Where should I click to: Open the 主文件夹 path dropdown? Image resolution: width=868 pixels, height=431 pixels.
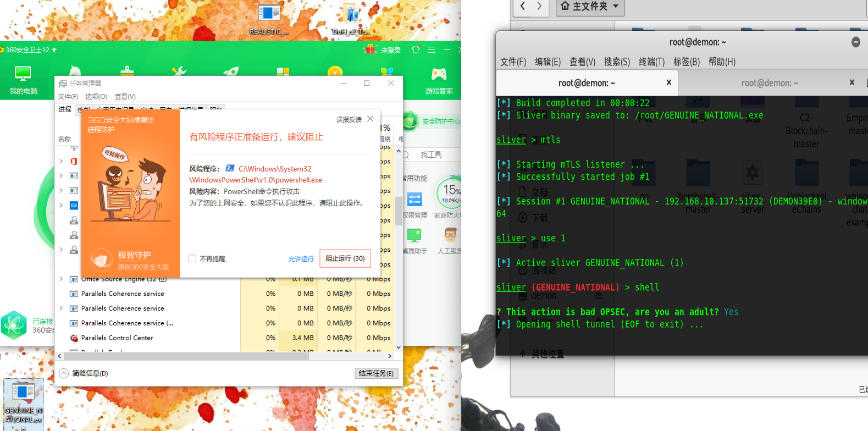tap(590, 7)
